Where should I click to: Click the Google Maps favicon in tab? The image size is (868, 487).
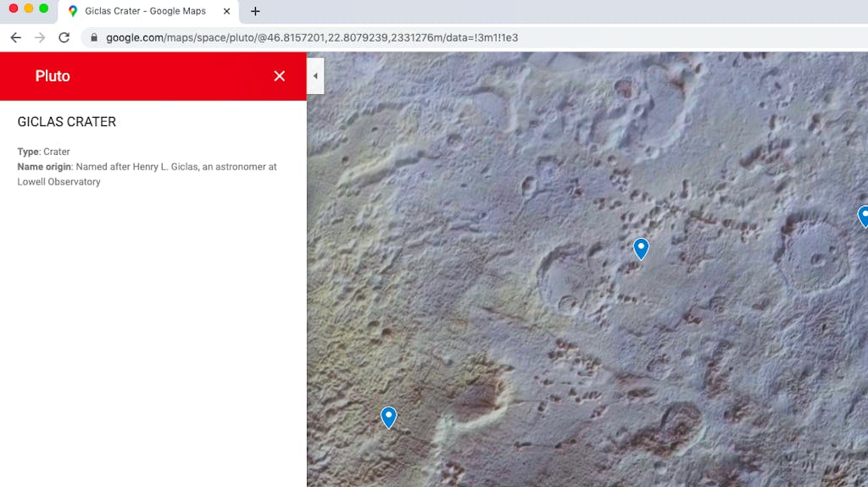point(73,11)
